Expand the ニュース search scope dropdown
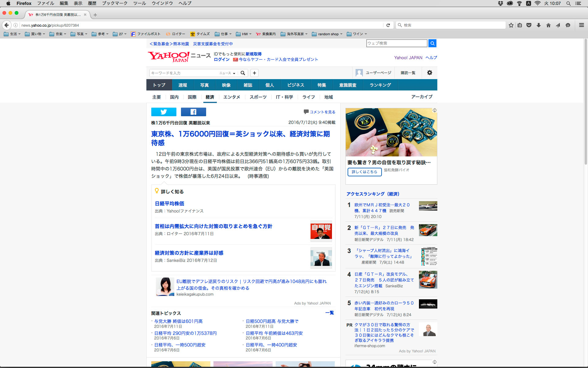Screen dimensions: 588x368 click(227, 73)
